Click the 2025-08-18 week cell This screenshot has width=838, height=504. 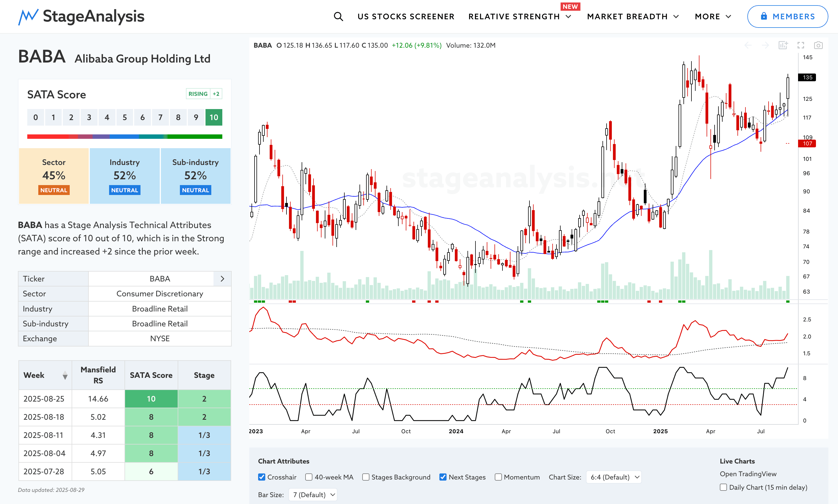(x=45, y=417)
